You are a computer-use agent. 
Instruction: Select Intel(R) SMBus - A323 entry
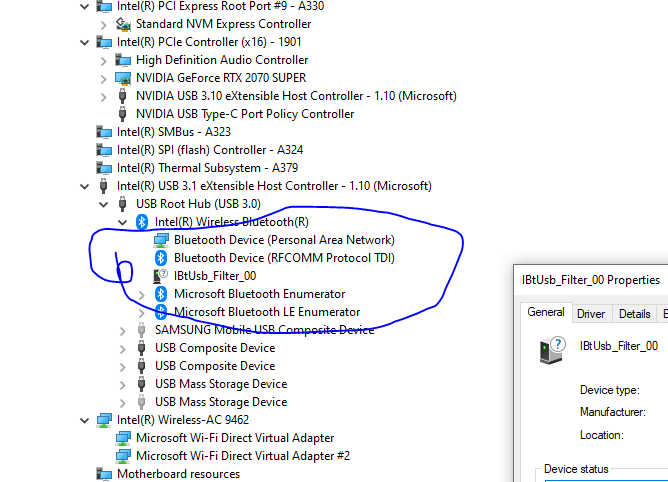click(x=174, y=132)
